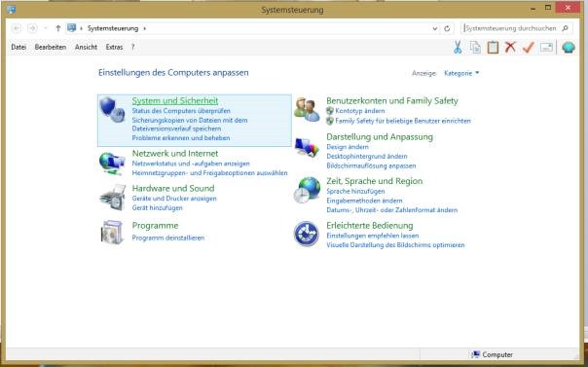
Task: Open the Ansicht menu
Action: [86, 48]
